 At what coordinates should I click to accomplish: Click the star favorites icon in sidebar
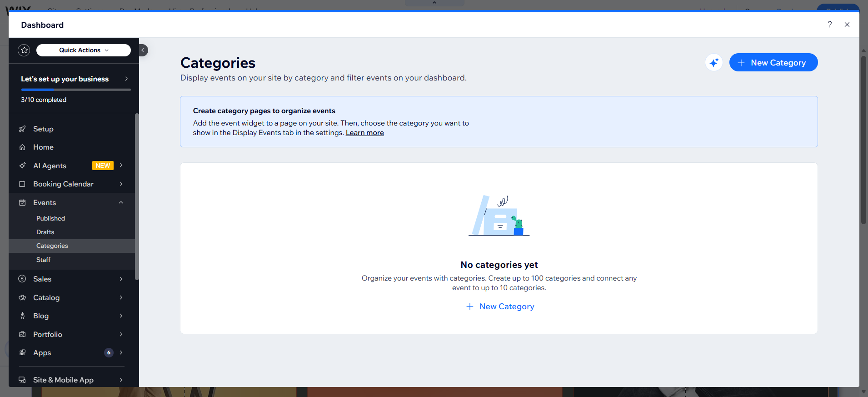(x=24, y=50)
